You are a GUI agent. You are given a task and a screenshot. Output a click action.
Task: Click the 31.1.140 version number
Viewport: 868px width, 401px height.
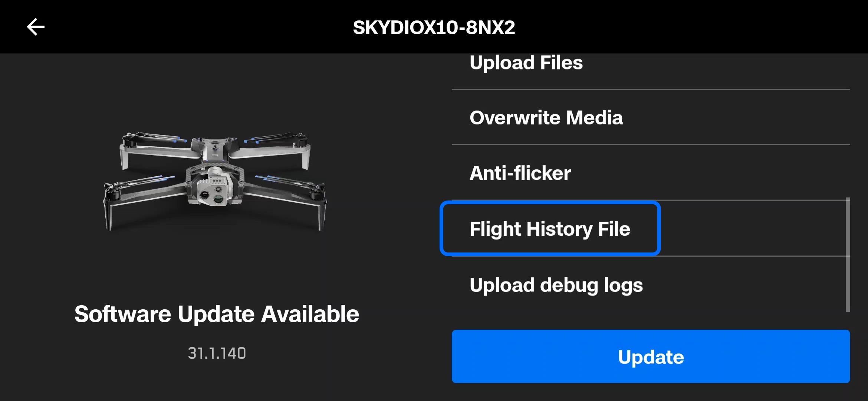coord(217,353)
